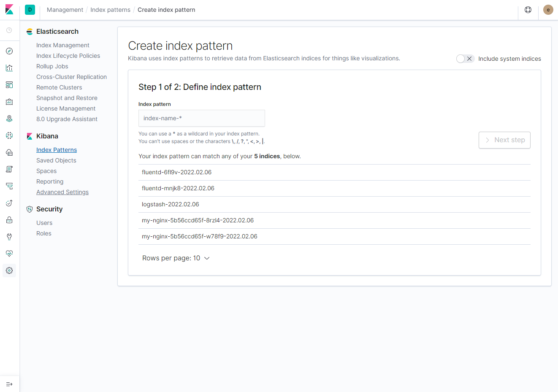This screenshot has height=392, width=558.
Task: Click the Kibana logo in the top corner
Action: click(9, 10)
